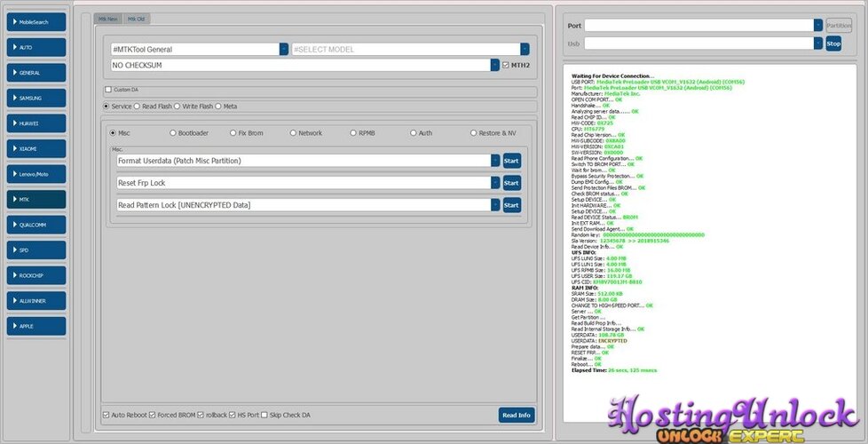Open the ALLWINNER sidebar section
868x444 pixels.
pyautogui.click(x=36, y=301)
